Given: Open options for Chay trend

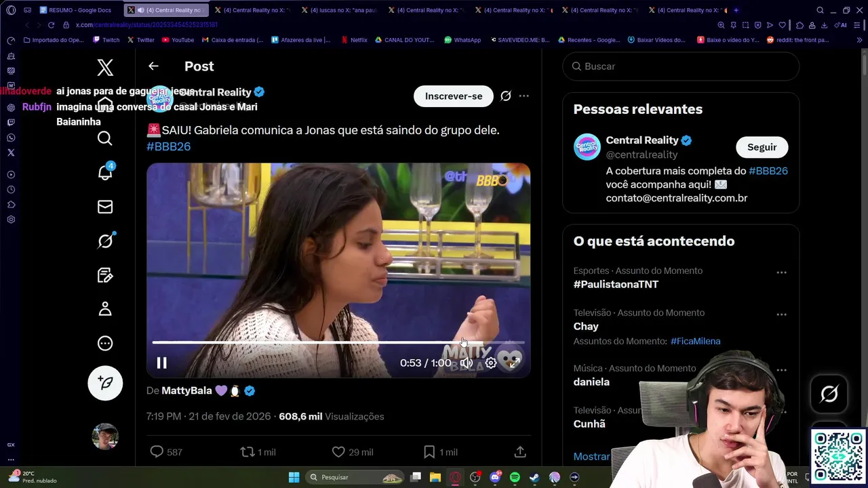Looking at the screenshot, I should [781, 314].
